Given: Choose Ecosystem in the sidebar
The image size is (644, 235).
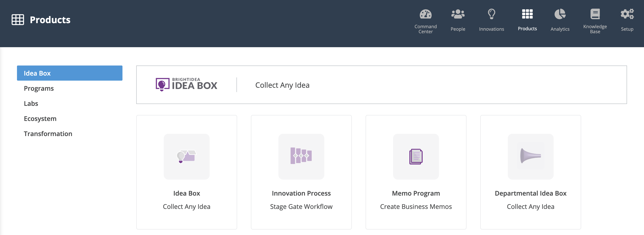Looking at the screenshot, I should [40, 119].
